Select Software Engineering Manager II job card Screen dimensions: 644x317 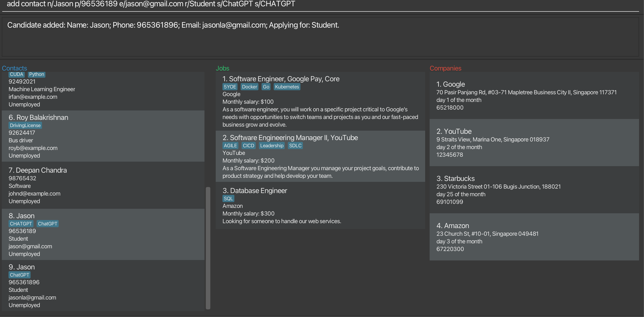320,156
